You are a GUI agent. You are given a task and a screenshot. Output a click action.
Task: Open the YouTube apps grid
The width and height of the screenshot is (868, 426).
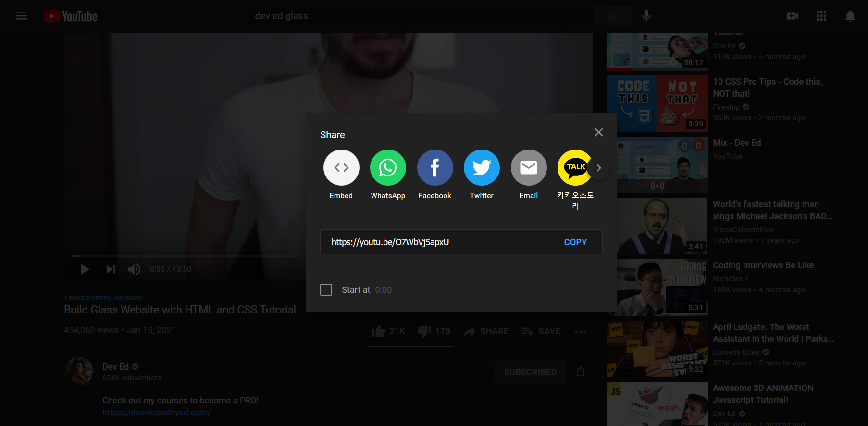[821, 16]
